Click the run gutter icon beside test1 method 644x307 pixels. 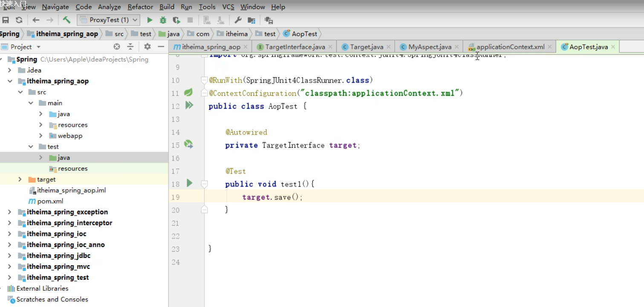tap(190, 184)
